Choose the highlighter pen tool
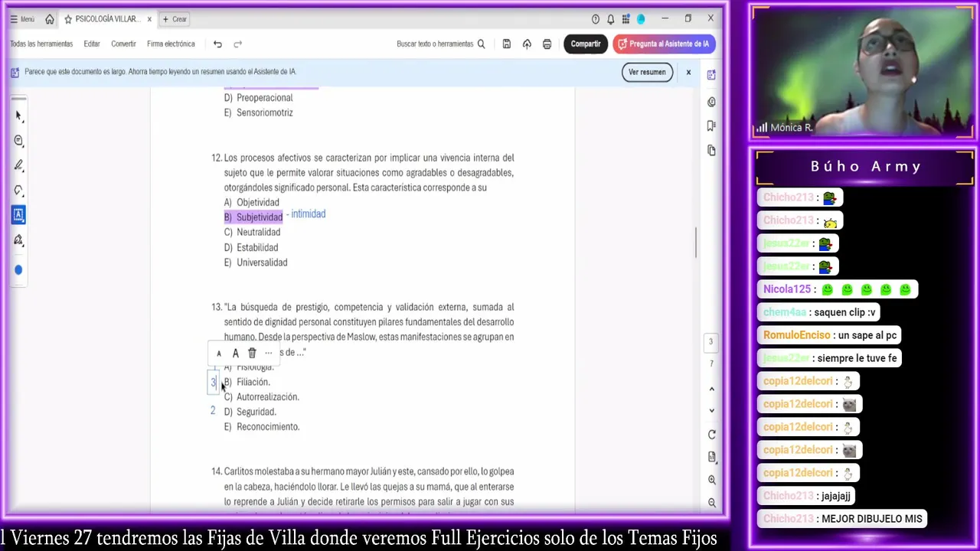 click(18, 165)
